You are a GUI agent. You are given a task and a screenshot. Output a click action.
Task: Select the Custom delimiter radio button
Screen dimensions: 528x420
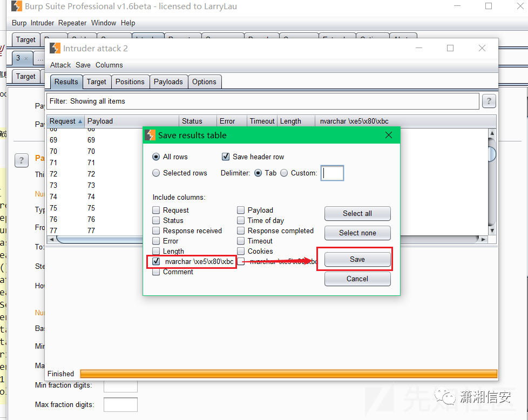tap(284, 173)
